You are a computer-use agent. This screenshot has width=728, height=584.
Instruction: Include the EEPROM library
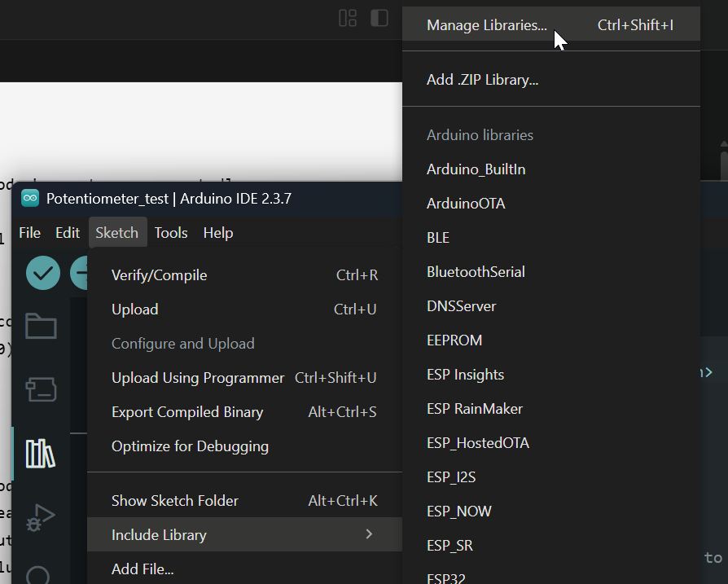pos(454,340)
